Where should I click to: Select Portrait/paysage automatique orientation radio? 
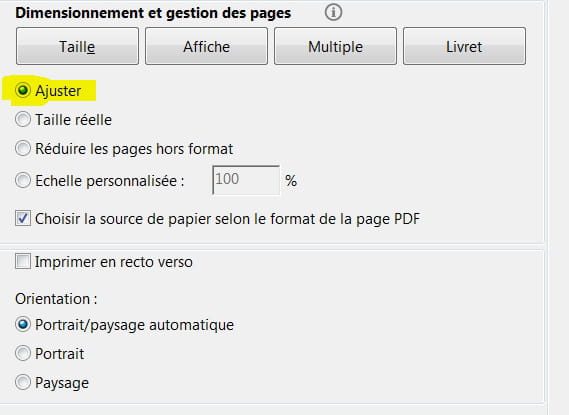tap(23, 324)
